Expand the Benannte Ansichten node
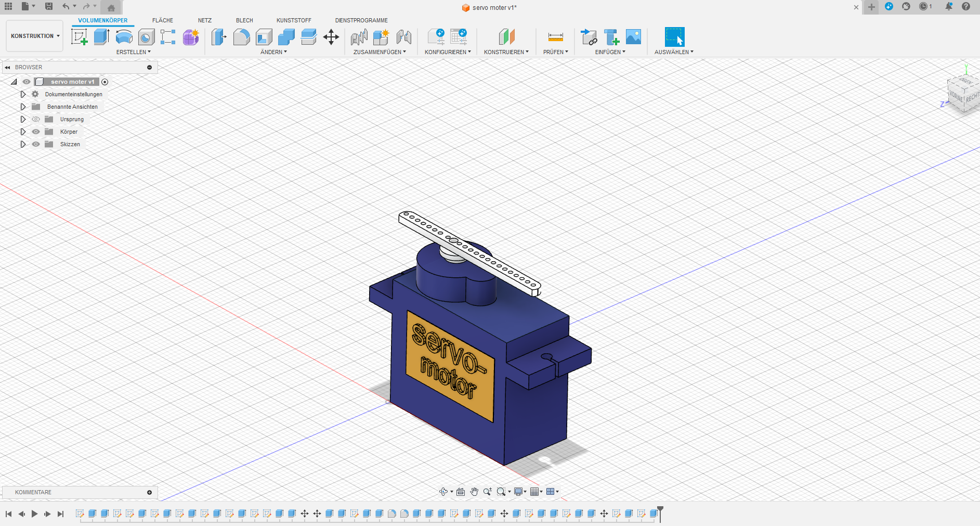This screenshot has height=526, width=980. coord(23,107)
